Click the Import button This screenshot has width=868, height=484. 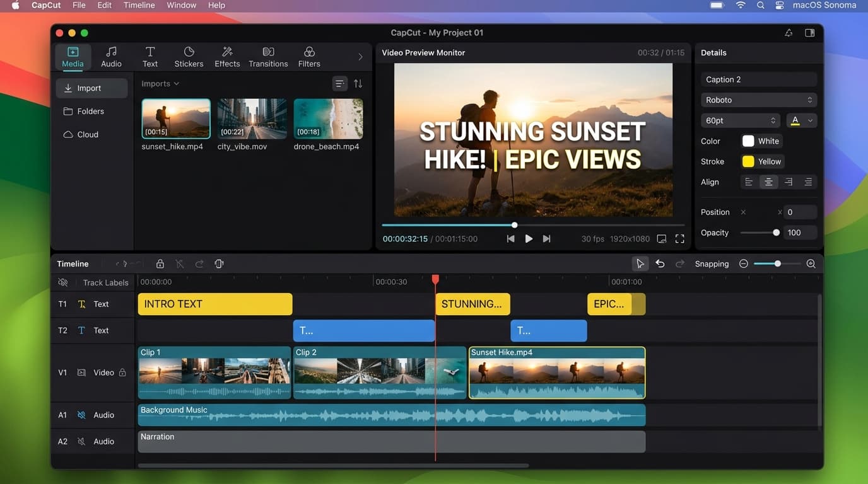pyautogui.click(x=92, y=88)
